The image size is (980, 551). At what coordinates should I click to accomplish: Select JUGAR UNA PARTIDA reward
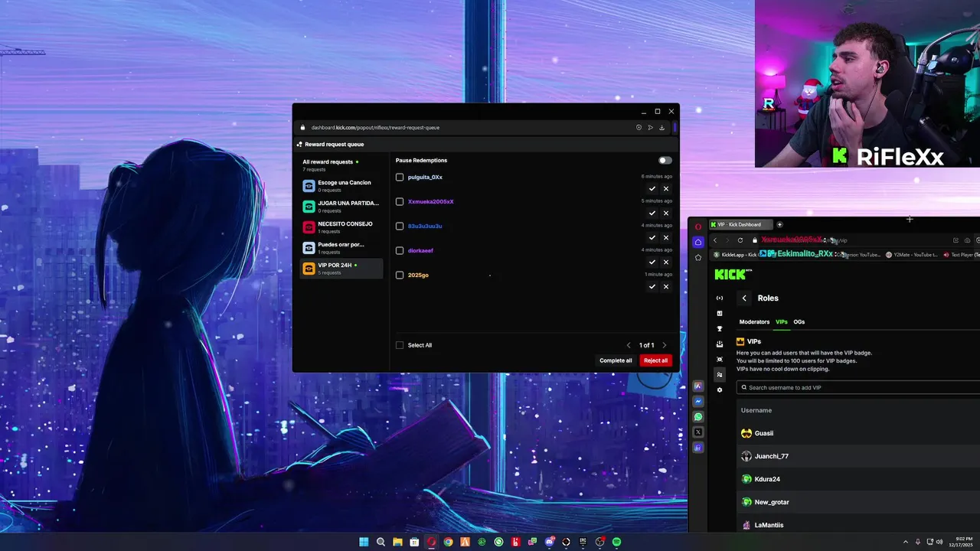click(x=341, y=207)
